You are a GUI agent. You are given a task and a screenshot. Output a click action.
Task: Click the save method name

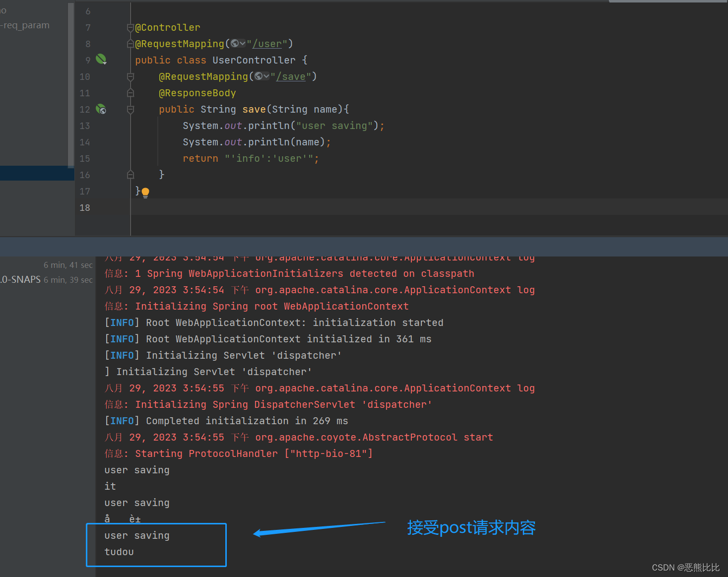pyautogui.click(x=254, y=109)
